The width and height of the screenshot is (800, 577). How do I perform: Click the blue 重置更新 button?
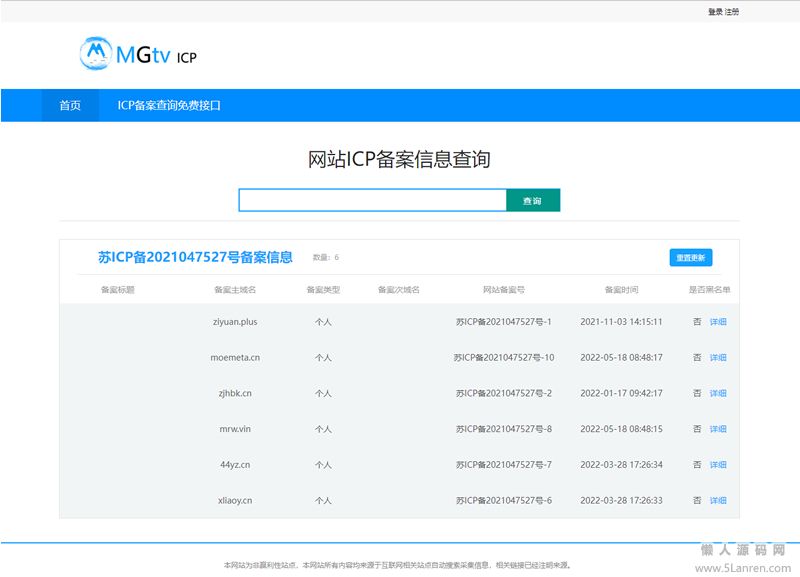pos(690,258)
